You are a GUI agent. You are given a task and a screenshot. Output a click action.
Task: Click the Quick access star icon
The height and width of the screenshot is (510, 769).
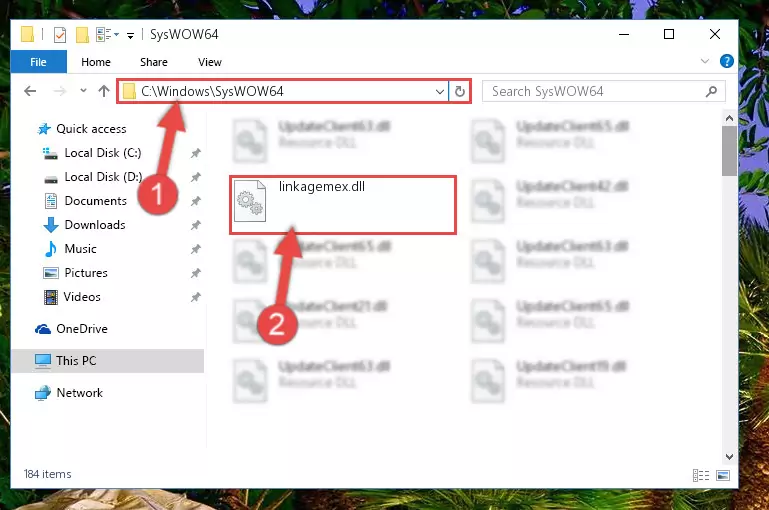(x=44, y=129)
